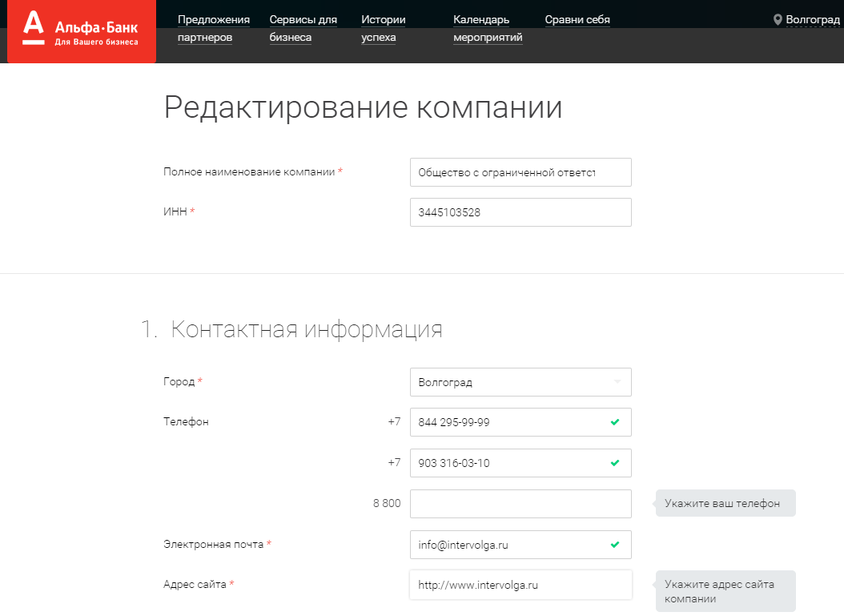Screen dimensions: 844x616
Task: Click green checkmark in the email field
Action: coord(615,545)
